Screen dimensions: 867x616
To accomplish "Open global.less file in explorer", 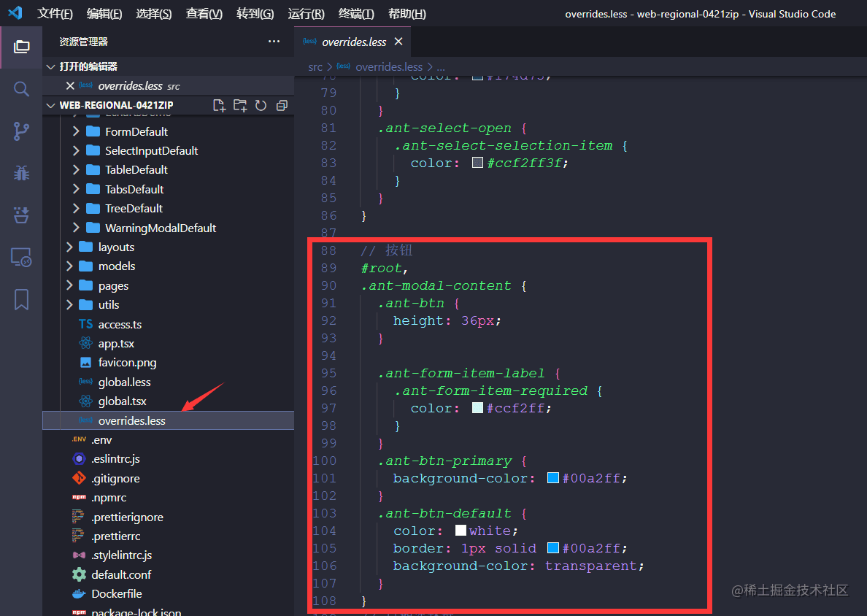I will pos(124,382).
